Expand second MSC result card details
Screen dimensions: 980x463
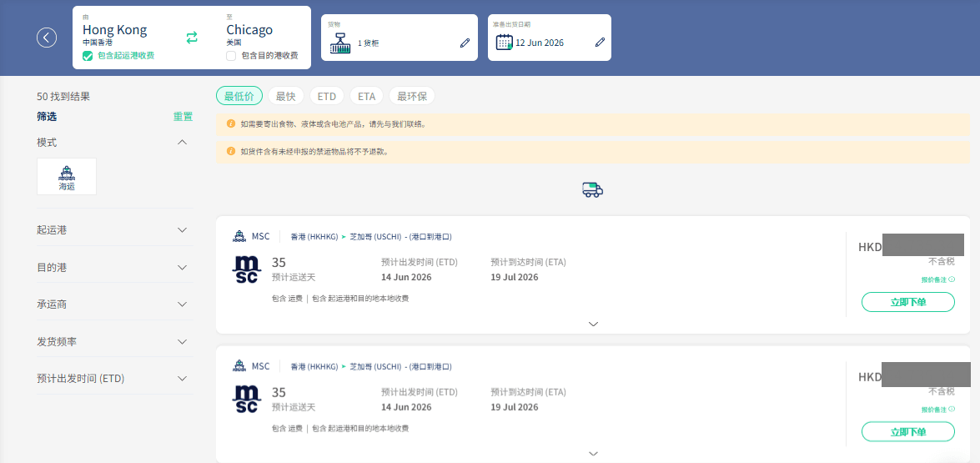click(x=594, y=454)
